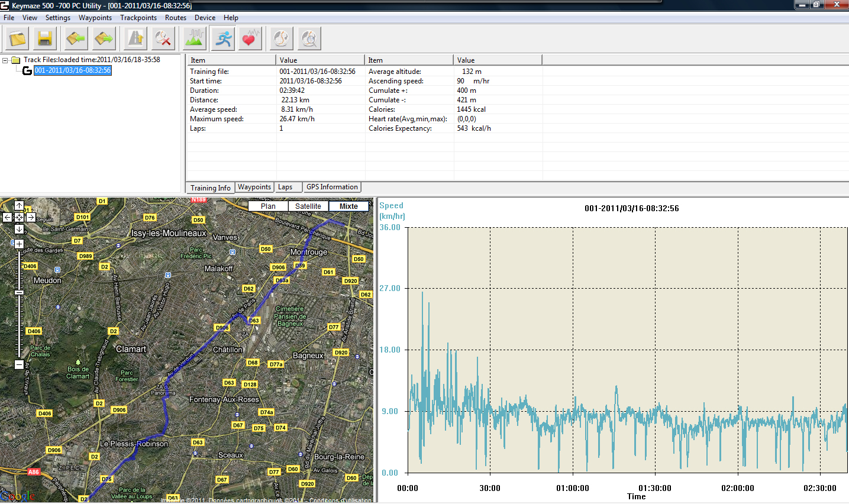The image size is (849, 504).
Task: Click the Maximum speed value 26.47 km/h
Action: (297, 119)
